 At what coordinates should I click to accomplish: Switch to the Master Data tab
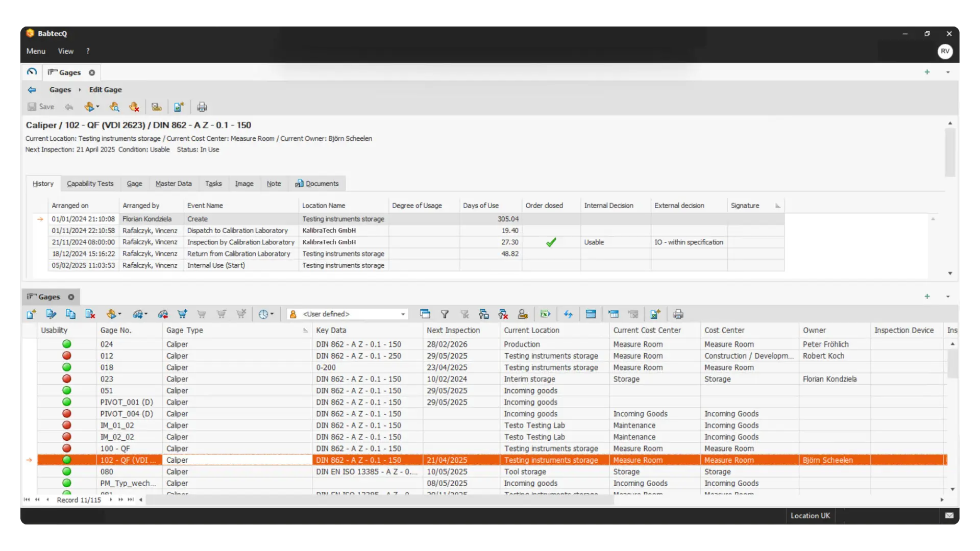pos(174,184)
